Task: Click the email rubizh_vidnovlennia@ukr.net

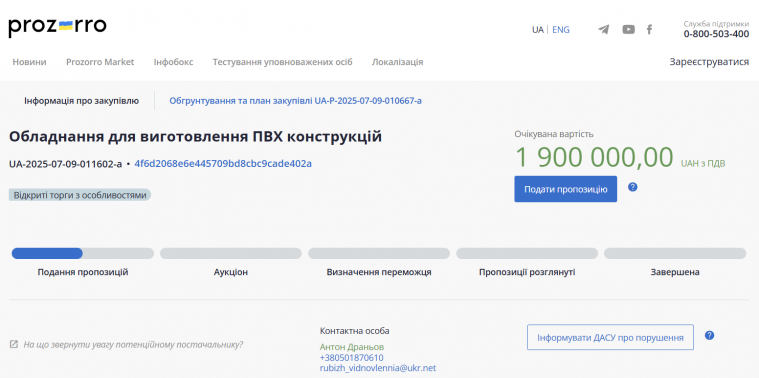Action: (378, 368)
